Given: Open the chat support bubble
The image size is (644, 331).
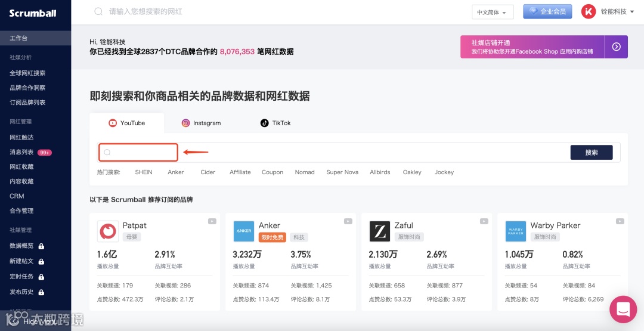Looking at the screenshot, I should (x=623, y=310).
